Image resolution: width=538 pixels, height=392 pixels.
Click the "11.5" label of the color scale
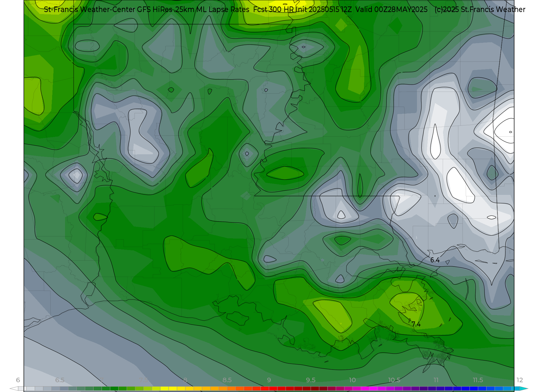coord(478,380)
